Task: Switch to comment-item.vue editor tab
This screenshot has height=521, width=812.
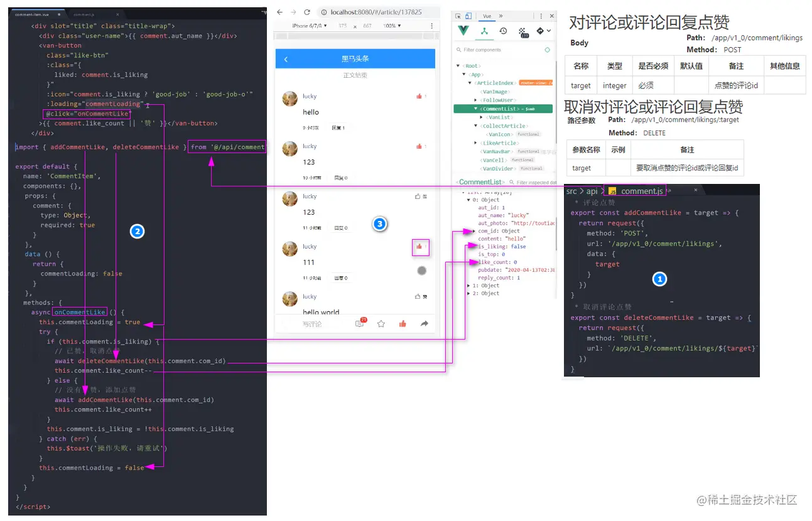Action: 39,14
